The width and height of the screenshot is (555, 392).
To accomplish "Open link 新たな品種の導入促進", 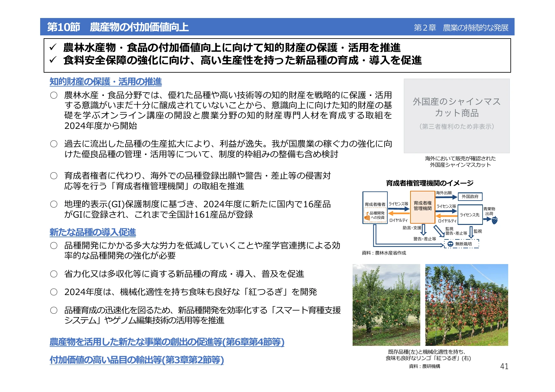I will coord(93,232).
